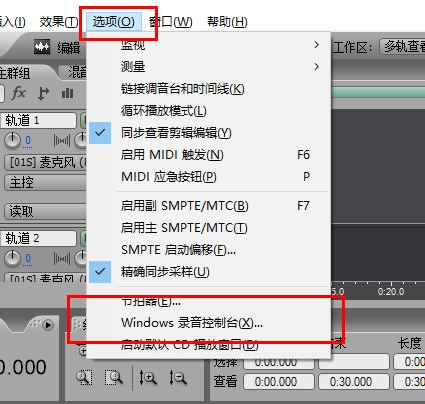Image resolution: width=425 pixels, height=404 pixels.
Task: Enable 链接调音台和时间线(K) option
Action: (x=209, y=89)
